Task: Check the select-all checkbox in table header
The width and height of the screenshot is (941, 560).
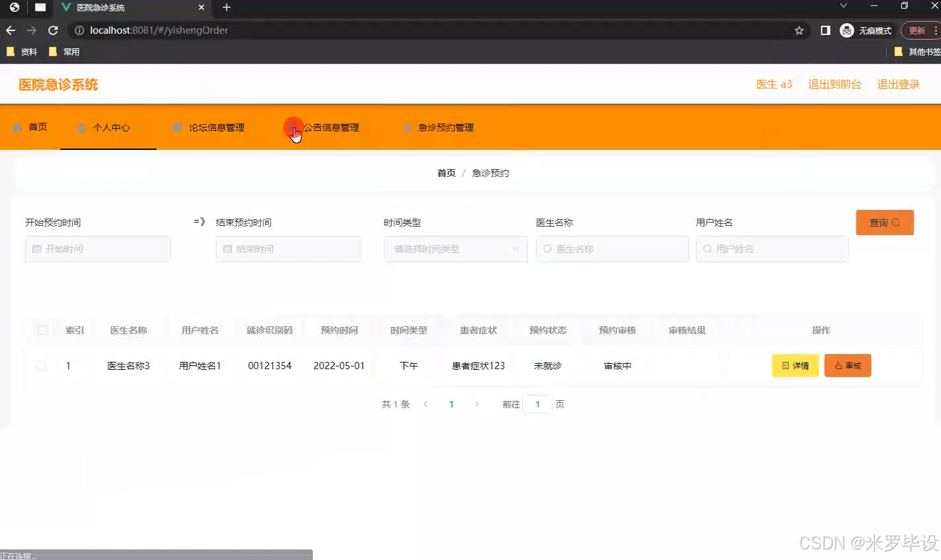Action: [41, 330]
